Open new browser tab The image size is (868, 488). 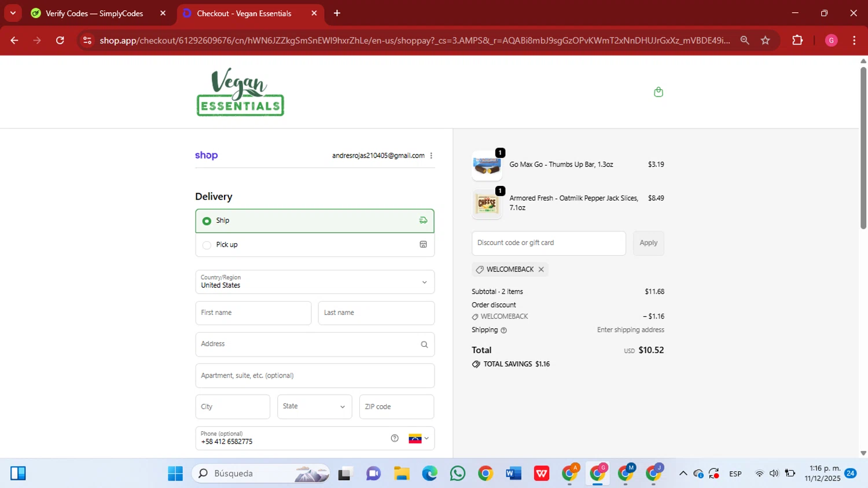pos(337,13)
